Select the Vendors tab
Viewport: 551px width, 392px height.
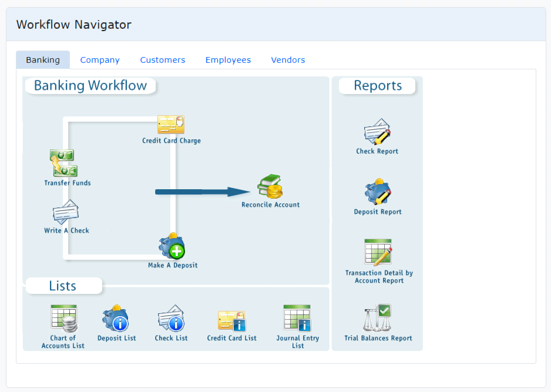click(x=288, y=60)
